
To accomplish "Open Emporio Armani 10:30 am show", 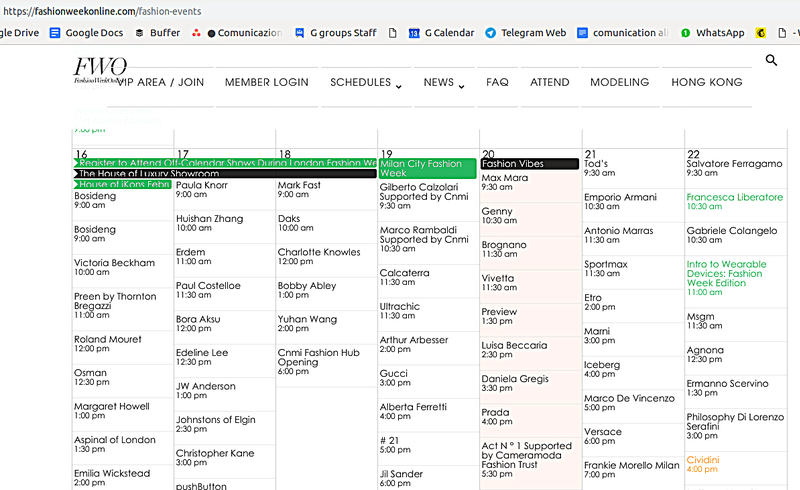I will click(620, 202).
